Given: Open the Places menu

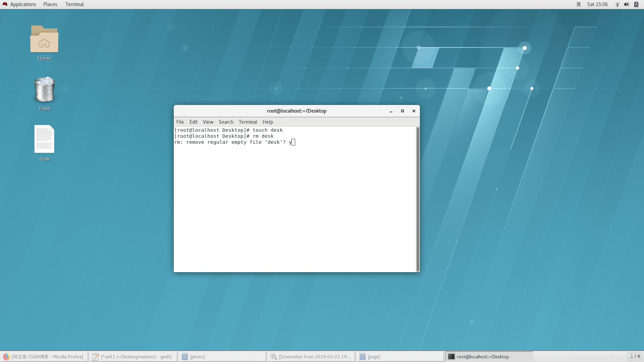Looking at the screenshot, I should click(50, 4).
